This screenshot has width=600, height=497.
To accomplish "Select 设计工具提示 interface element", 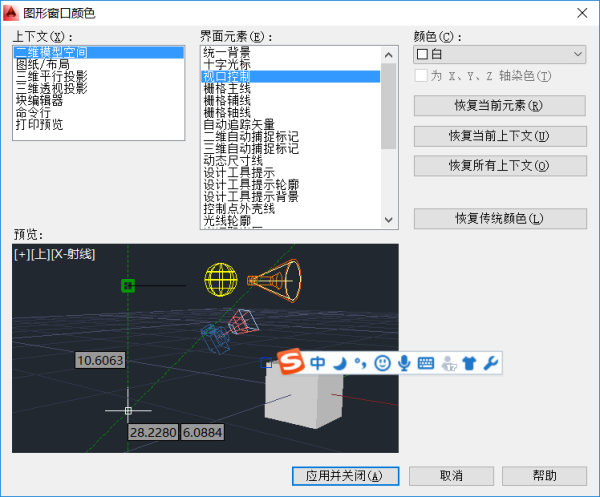I will click(x=291, y=173).
